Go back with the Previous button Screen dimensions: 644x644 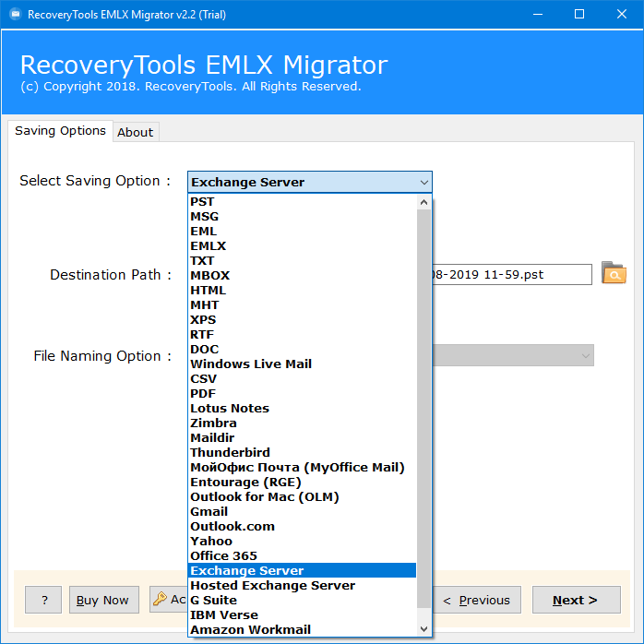click(x=477, y=600)
